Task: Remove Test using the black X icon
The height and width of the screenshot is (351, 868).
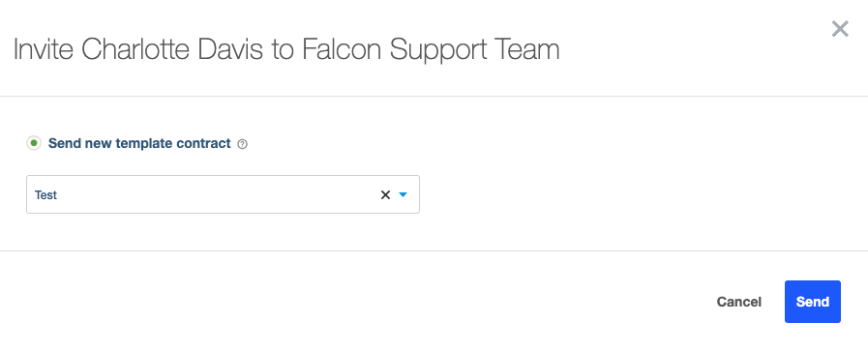Action: tap(385, 194)
